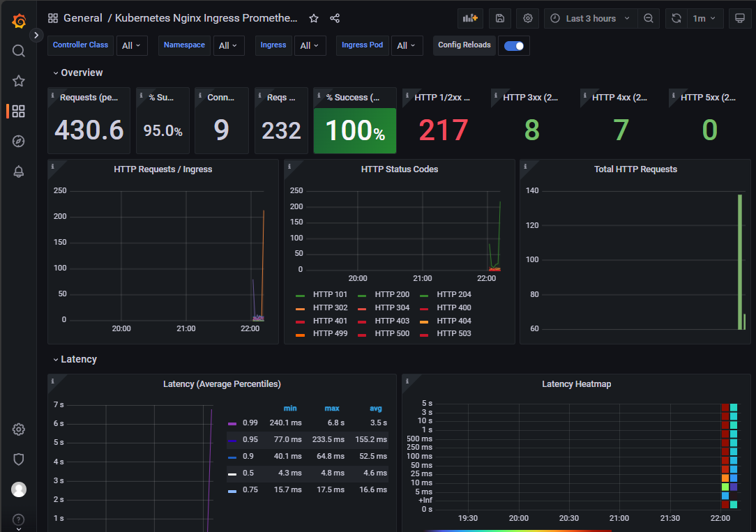Share the dashboard via share icon
Viewport: 756px width, 532px height.
tap(335, 18)
